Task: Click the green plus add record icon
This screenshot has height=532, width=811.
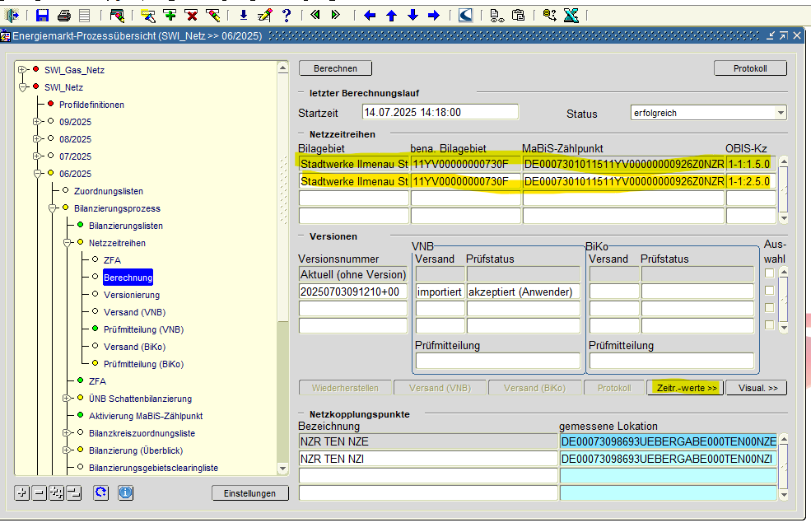Action: click(x=170, y=15)
